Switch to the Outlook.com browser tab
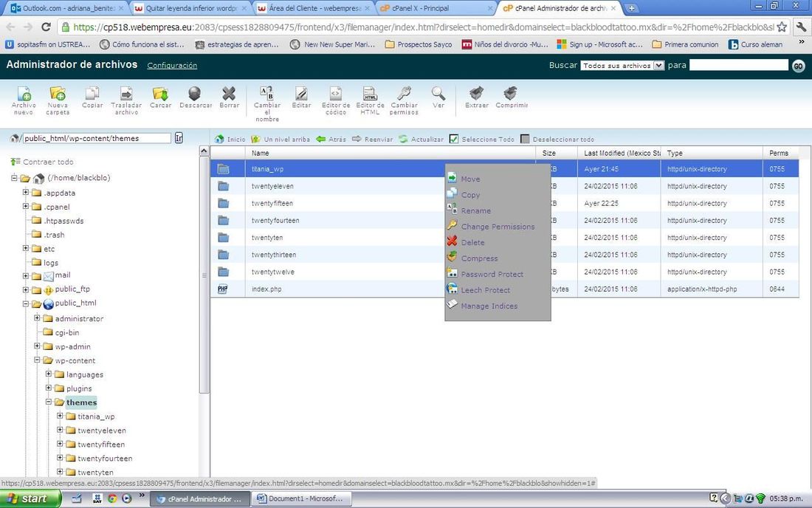This screenshot has width=812, height=508. 66,8
